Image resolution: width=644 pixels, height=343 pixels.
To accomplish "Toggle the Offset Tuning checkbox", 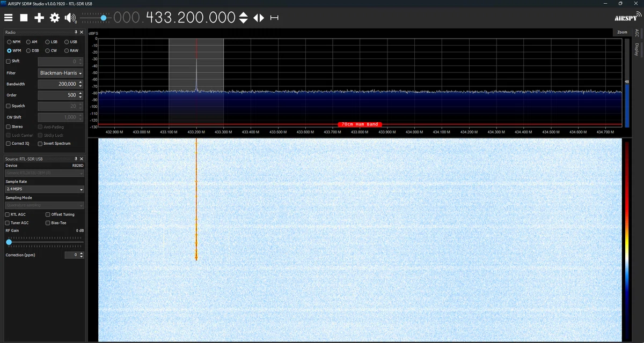I will coord(48,214).
